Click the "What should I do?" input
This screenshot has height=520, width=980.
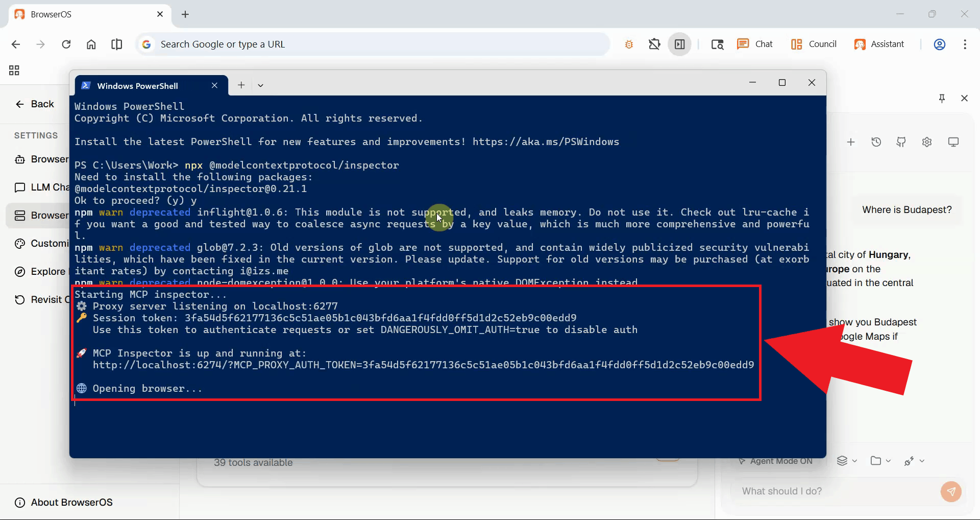click(832, 491)
